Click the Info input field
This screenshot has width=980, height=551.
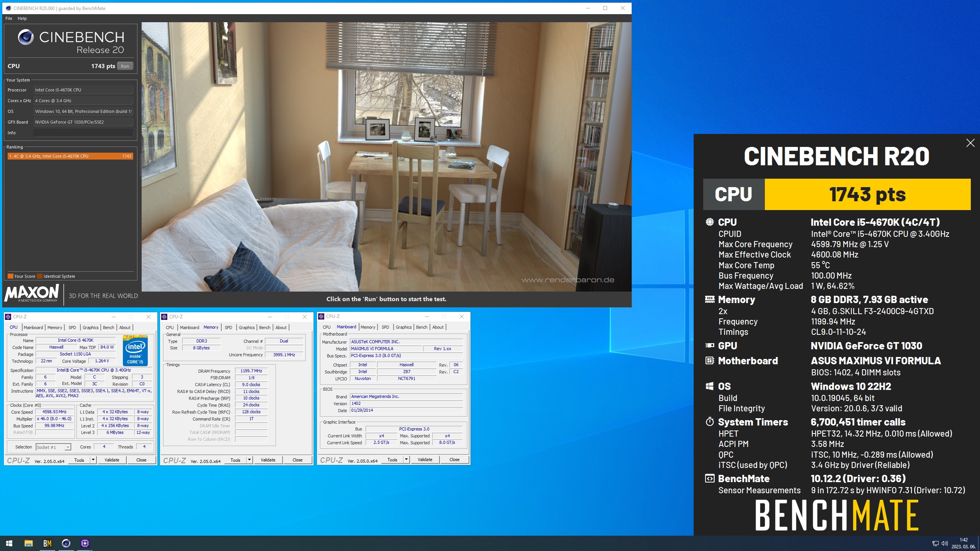tap(83, 133)
